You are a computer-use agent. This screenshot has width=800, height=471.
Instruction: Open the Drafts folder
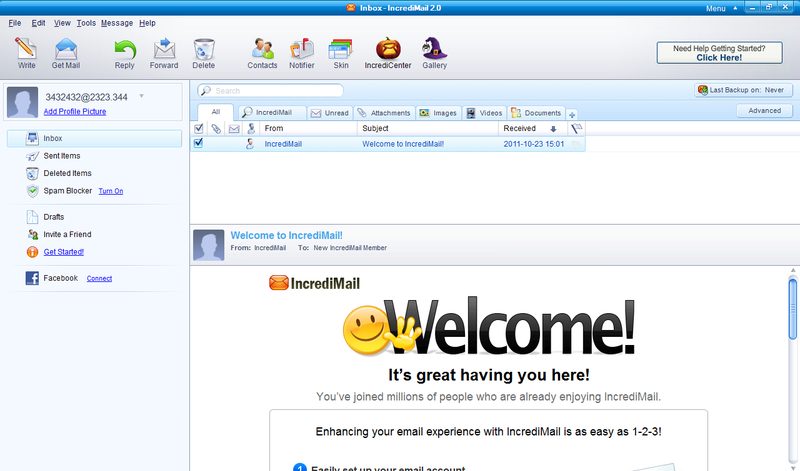click(54, 217)
